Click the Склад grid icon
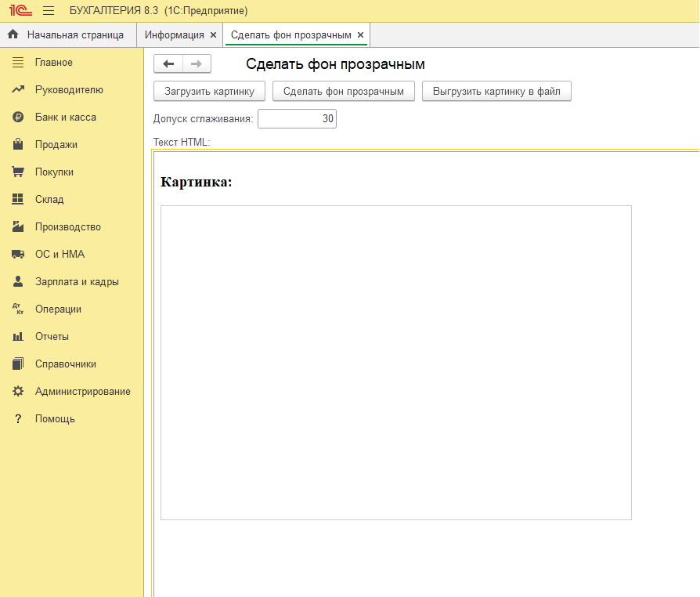Image resolution: width=700 pixels, height=597 pixels. [x=18, y=199]
